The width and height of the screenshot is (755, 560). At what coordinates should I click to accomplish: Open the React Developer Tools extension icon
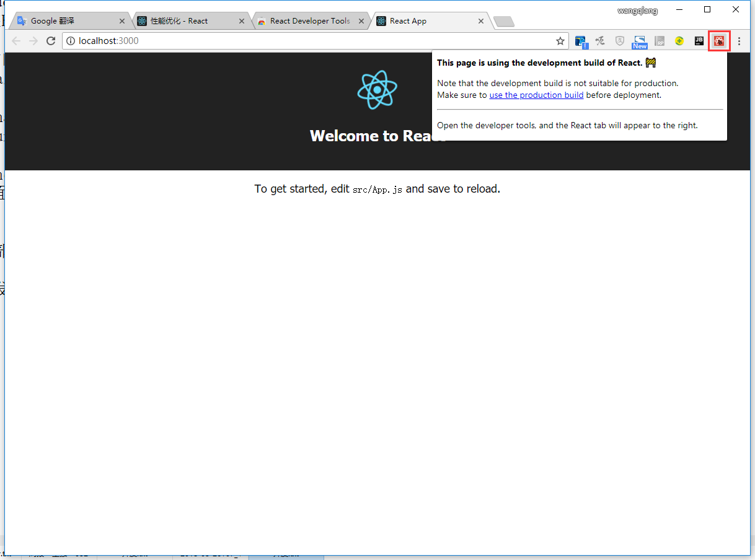click(719, 41)
